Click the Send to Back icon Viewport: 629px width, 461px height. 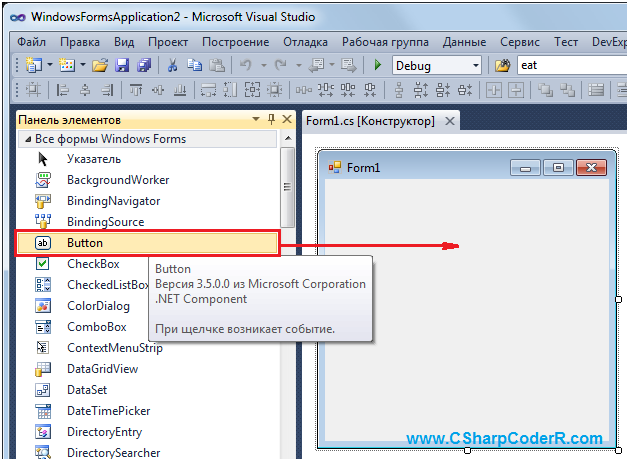point(567,90)
